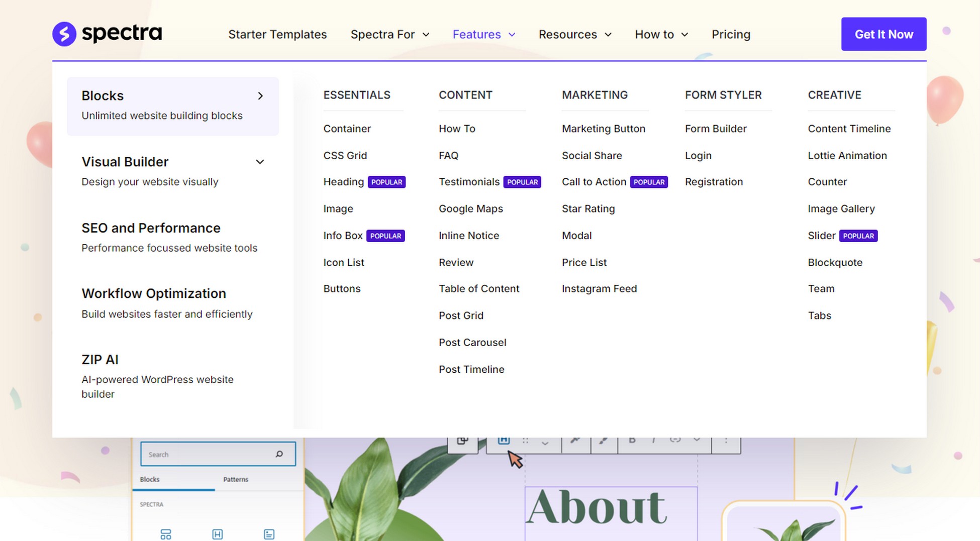The height and width of the screenshot is (541, 980).
Task: Open the Buttons block link
Action: [342, 289]
